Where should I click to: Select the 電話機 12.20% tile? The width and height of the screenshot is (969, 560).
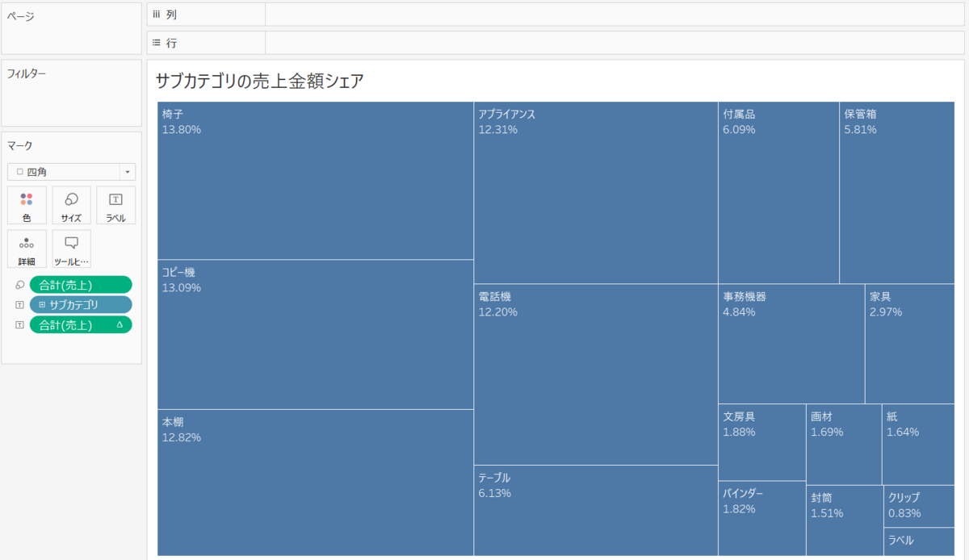point(596,374)
